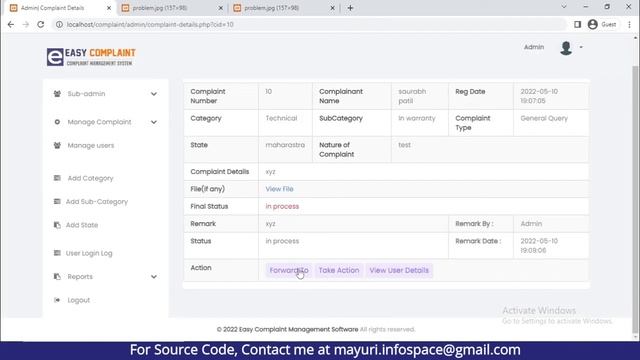Open Manage users menu item
Image resolution: width=640 pixels, height=360 pixels.
point(91,145)
